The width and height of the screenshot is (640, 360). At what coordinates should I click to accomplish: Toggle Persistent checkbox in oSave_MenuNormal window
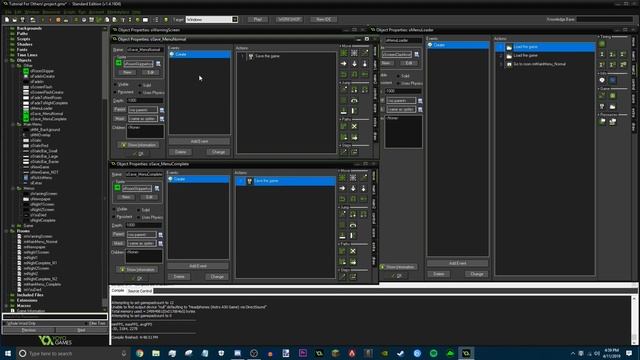tap(115, 92)
